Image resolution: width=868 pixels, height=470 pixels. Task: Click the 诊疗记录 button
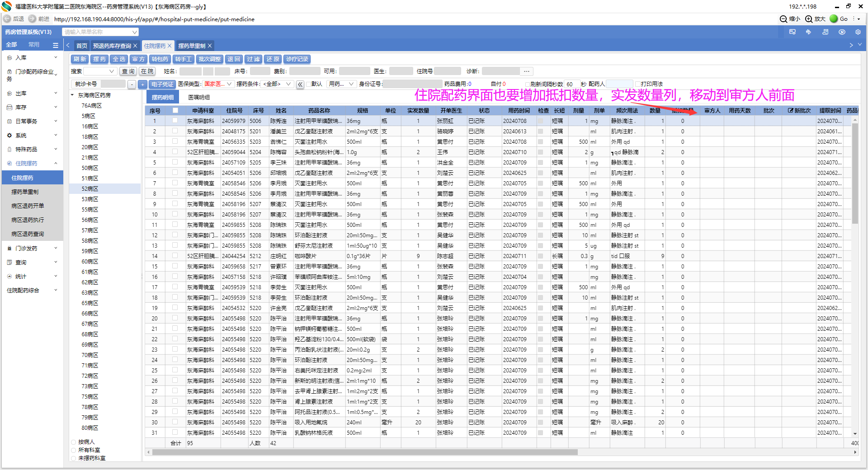[x=297, y=59]
